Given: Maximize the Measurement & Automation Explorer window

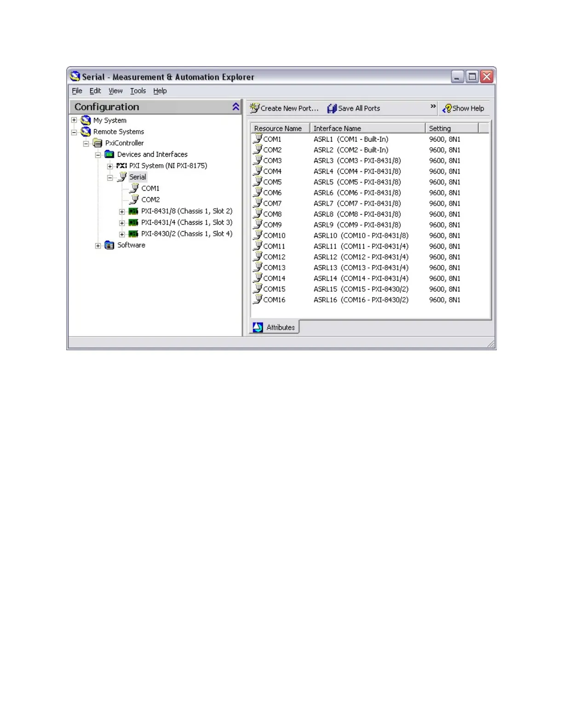Looking at the screenshot, I should (472, 77).
